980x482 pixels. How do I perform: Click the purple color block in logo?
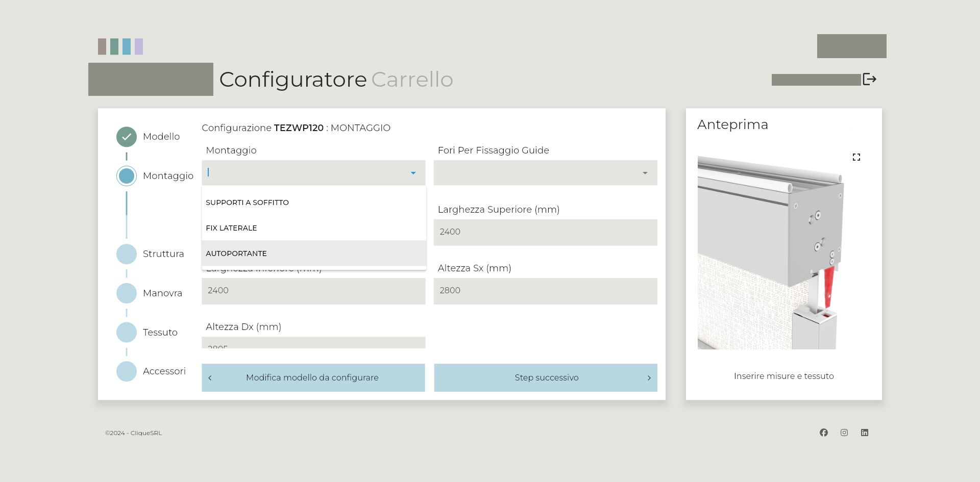point(139,46)
